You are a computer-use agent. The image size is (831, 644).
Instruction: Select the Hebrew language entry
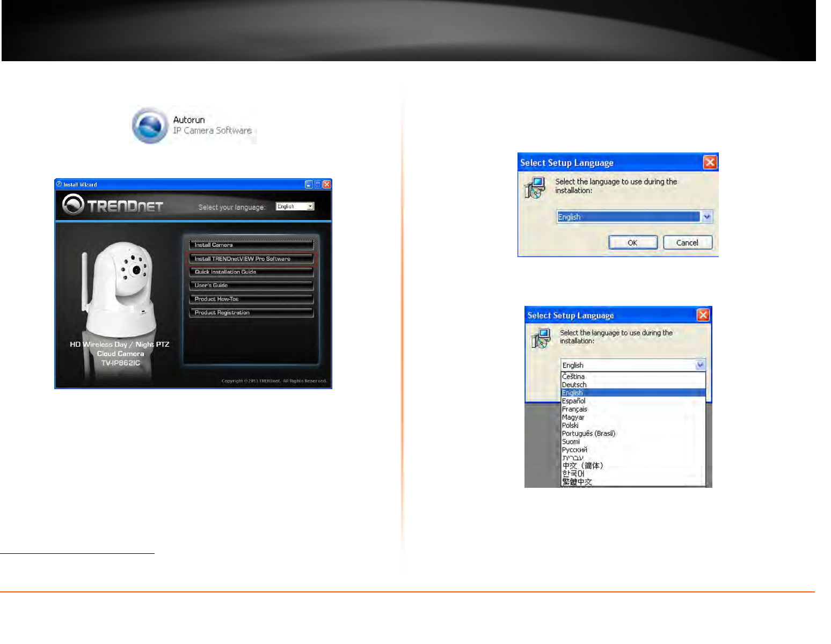[x=633, y=458]
